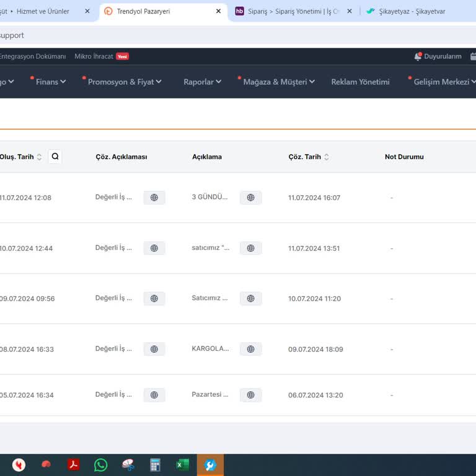This screenshot has width=476, height=476.
Task: Open Mikro İhracat link
Action: coord(94,56)
